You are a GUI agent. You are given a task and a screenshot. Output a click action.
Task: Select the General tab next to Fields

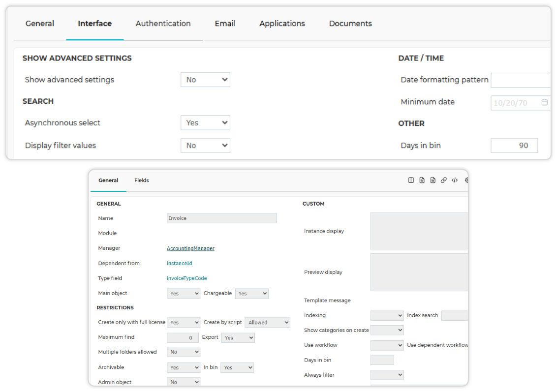108,181
